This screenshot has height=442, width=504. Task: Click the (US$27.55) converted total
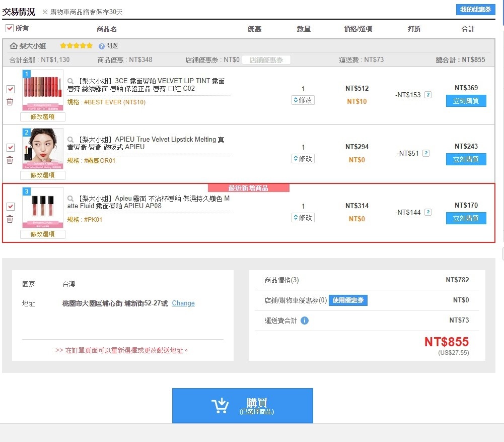[454, 353]
